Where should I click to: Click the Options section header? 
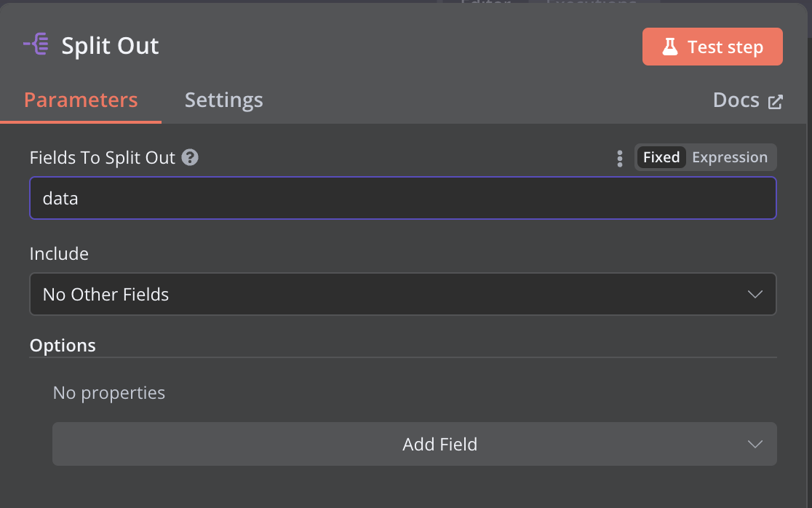coord(63,345)
